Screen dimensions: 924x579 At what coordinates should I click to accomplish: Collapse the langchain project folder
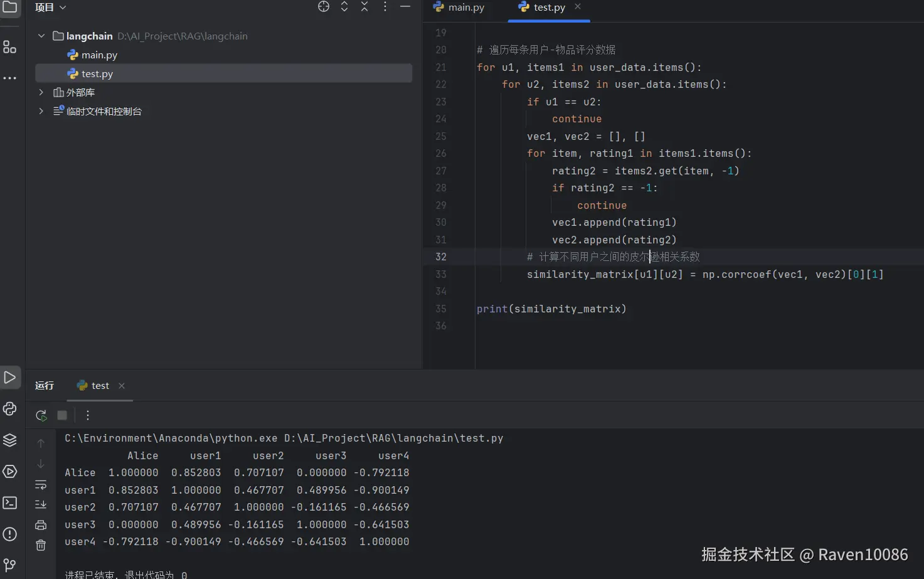(x=41, y=36)
